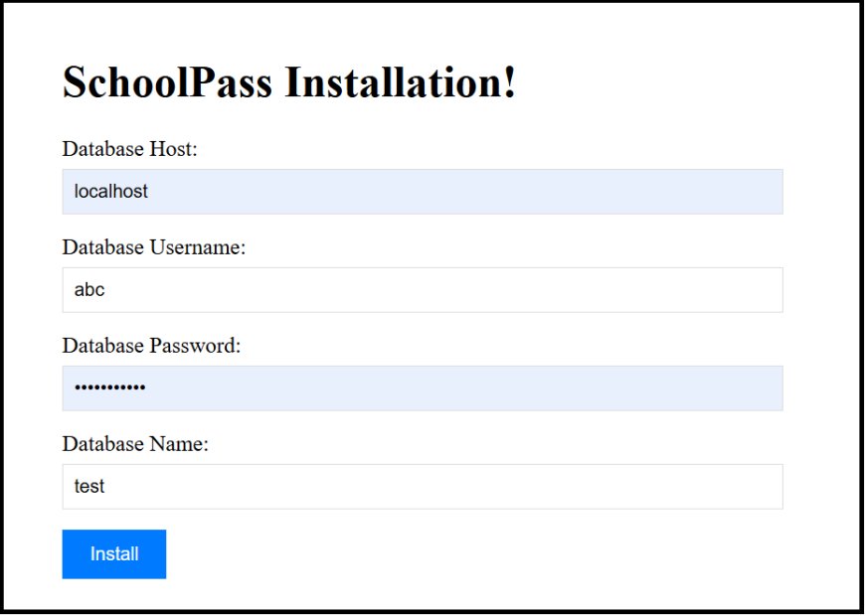Click the Database Name field containing test

click(x=423, y=486)
